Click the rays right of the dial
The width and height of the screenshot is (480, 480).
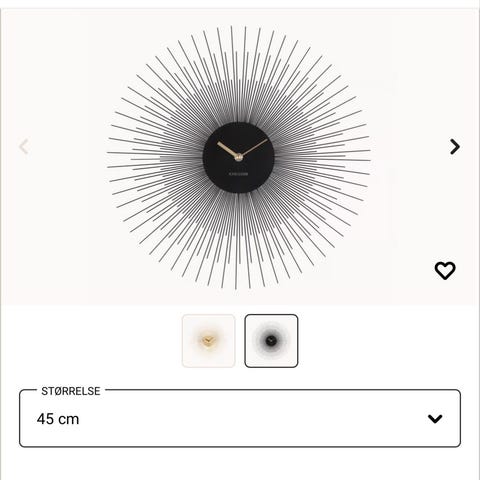pyautogui.click(x=323, y=157)
